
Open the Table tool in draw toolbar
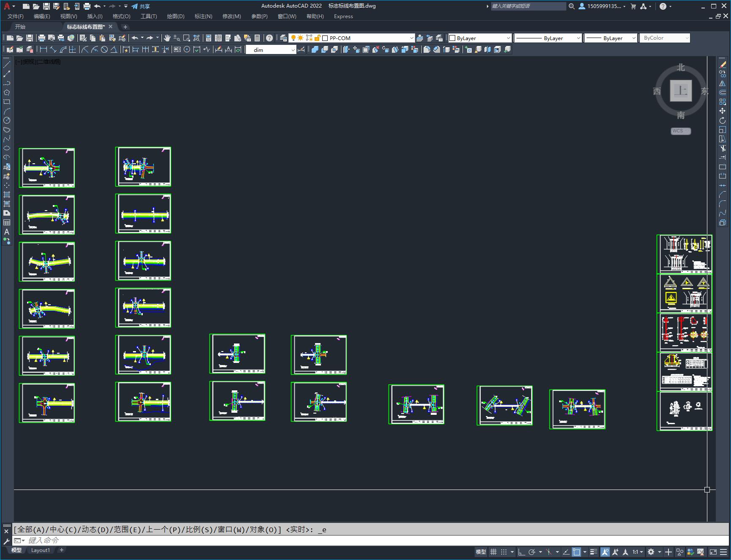coord(7,222)
